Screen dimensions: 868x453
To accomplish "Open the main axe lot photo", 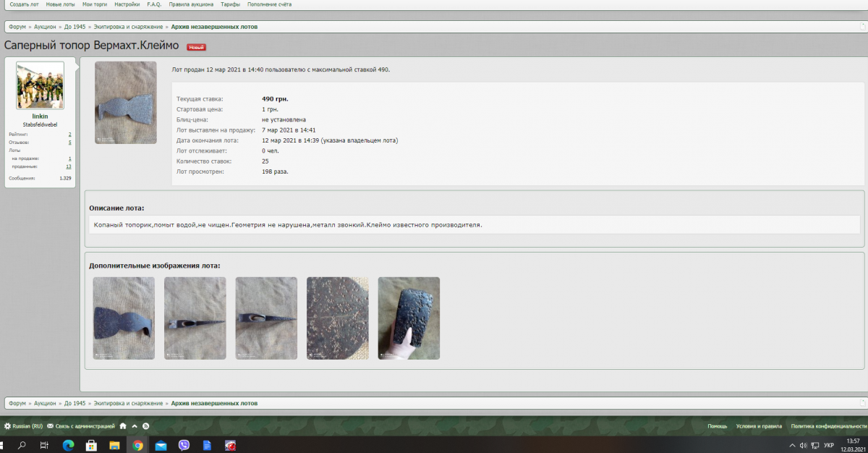I will tap(126, 102).
